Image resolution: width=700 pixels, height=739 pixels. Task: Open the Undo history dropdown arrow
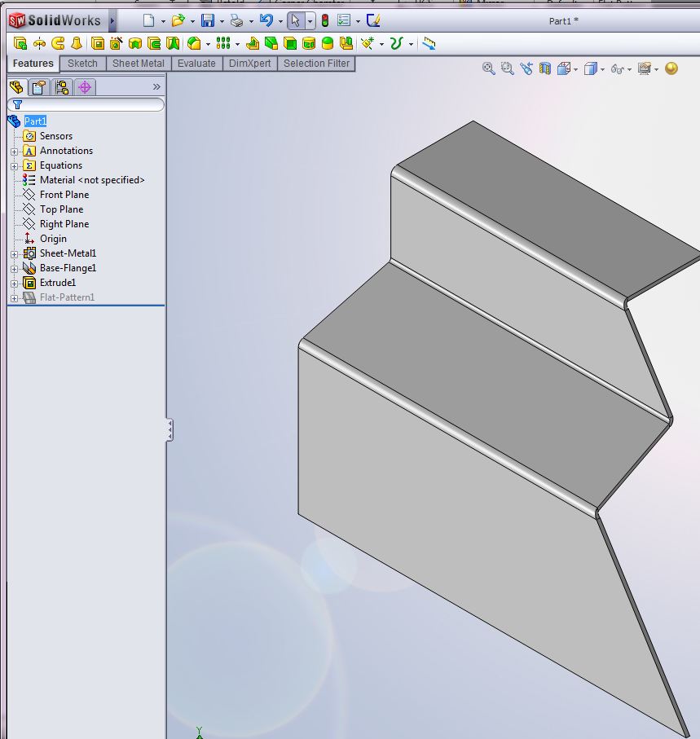280,21
